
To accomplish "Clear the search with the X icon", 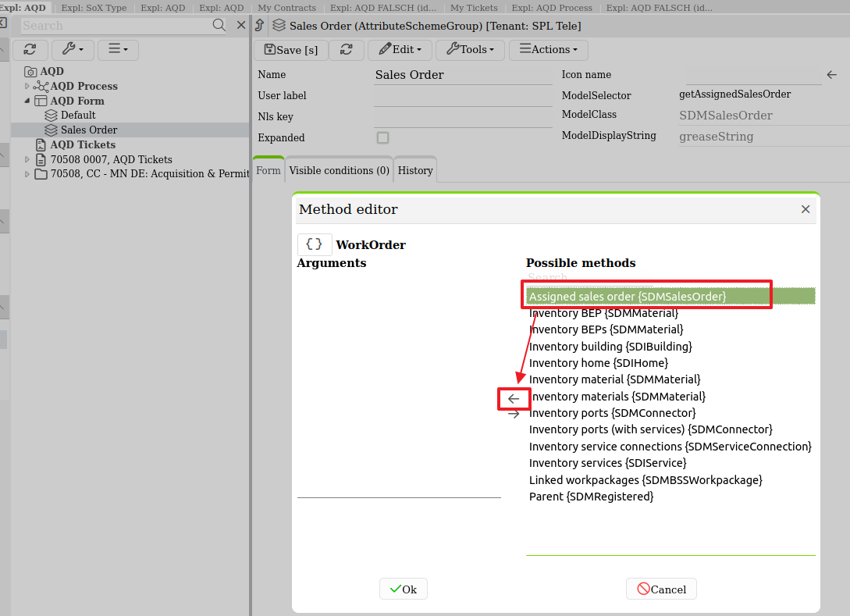I will point(241,25).
